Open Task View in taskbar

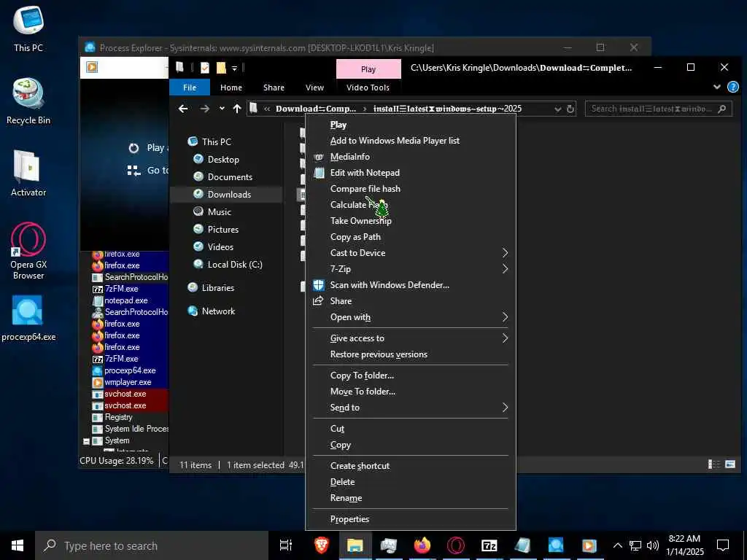(286, 545)
